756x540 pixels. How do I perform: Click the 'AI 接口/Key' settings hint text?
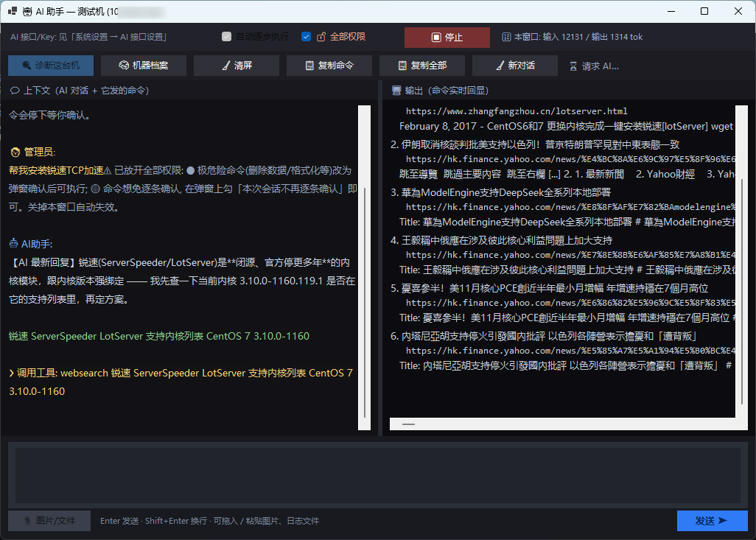pyautogui.click(x=88, y=37)
